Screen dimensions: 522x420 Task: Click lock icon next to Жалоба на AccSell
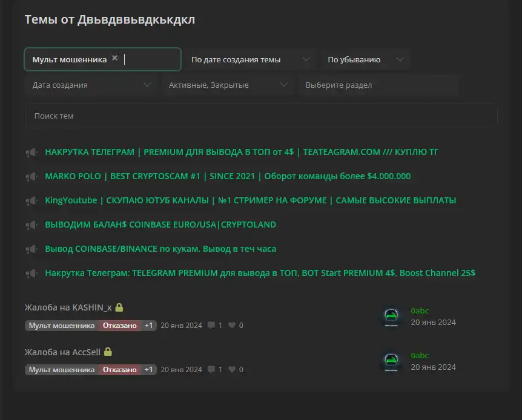tap(108, 352)
